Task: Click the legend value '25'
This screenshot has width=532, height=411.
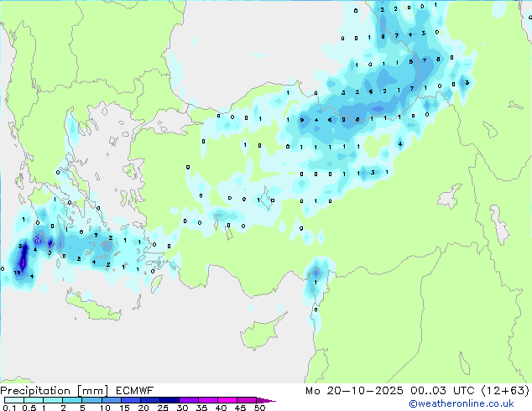Action: [163, 408]
